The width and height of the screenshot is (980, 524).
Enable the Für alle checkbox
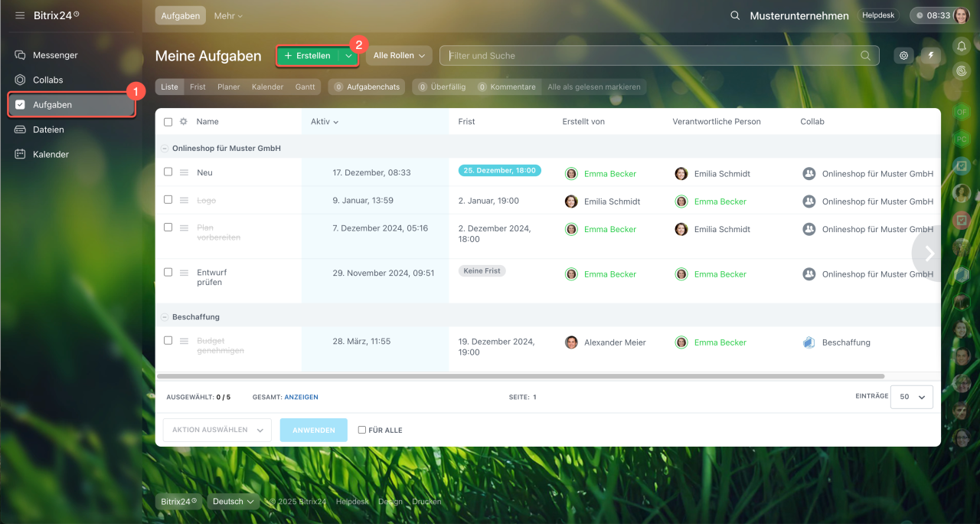[x=362, y=430]
